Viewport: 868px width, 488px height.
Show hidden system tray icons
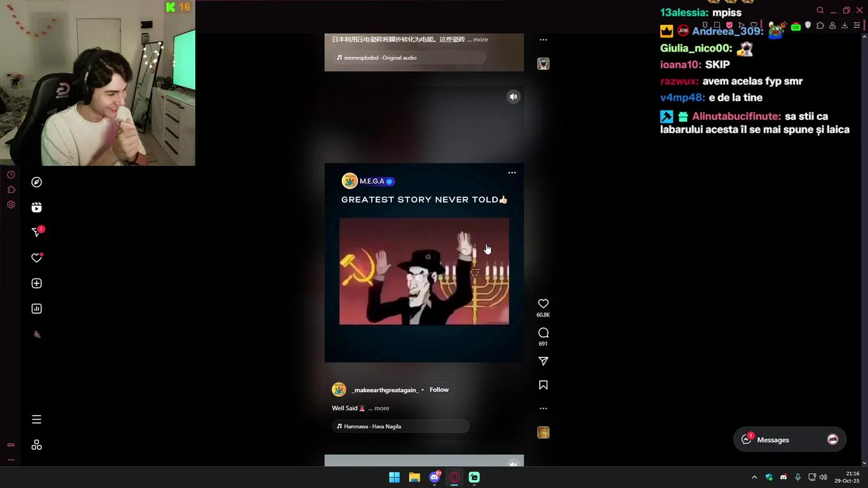click(x=754, y=478)
